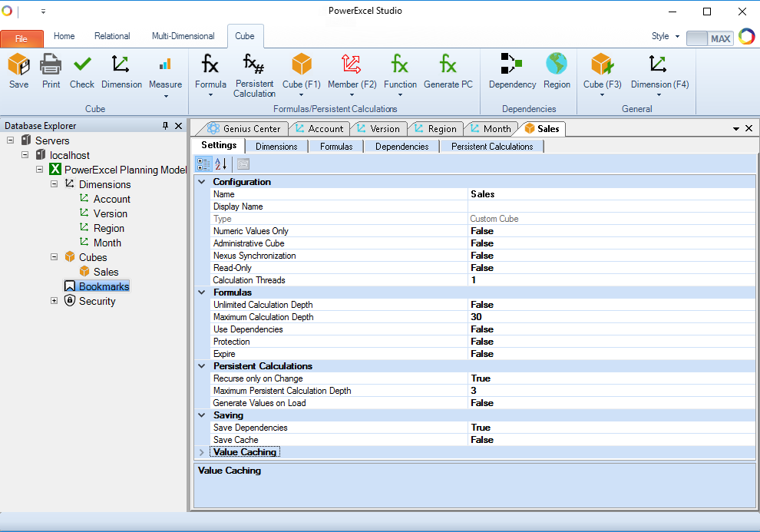The height and width of the screenshot is (532, 760).
Task: Collapse the PowerExcel Planning Model node
Action: click(x=39, y=170)
